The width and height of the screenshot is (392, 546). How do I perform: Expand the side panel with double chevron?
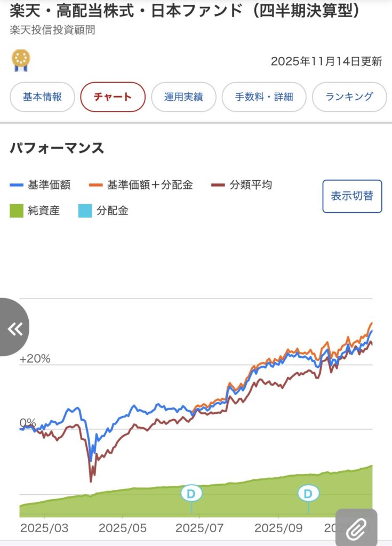tap(14, 328)
